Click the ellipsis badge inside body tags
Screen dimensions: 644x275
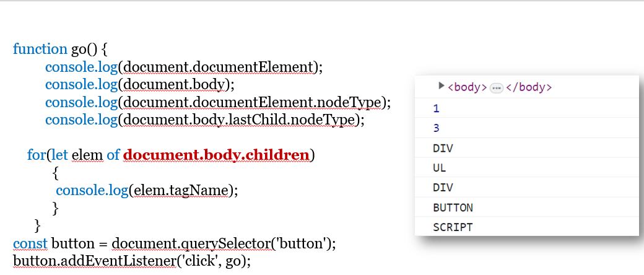coord(496,87)
